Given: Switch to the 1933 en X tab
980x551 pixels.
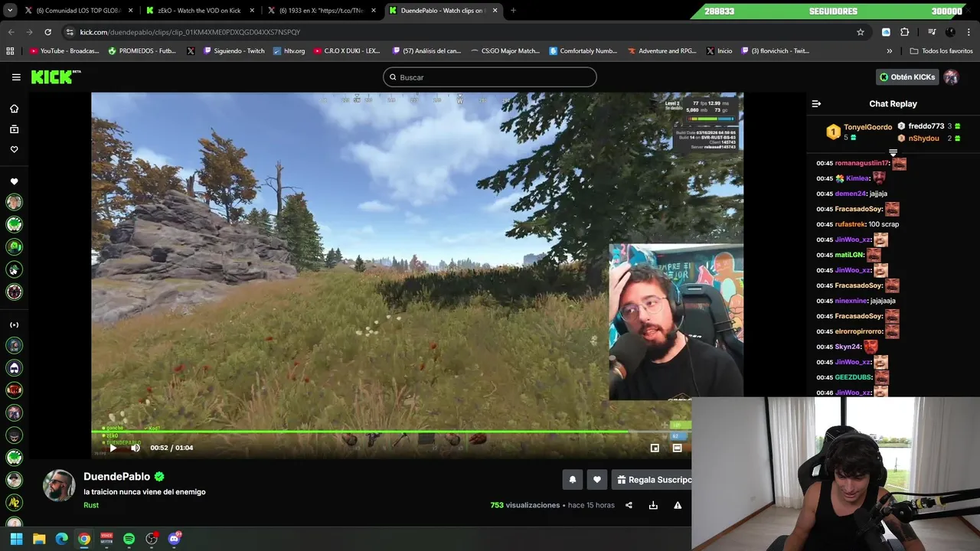Looking at the screenshot, I should point(320,11).
